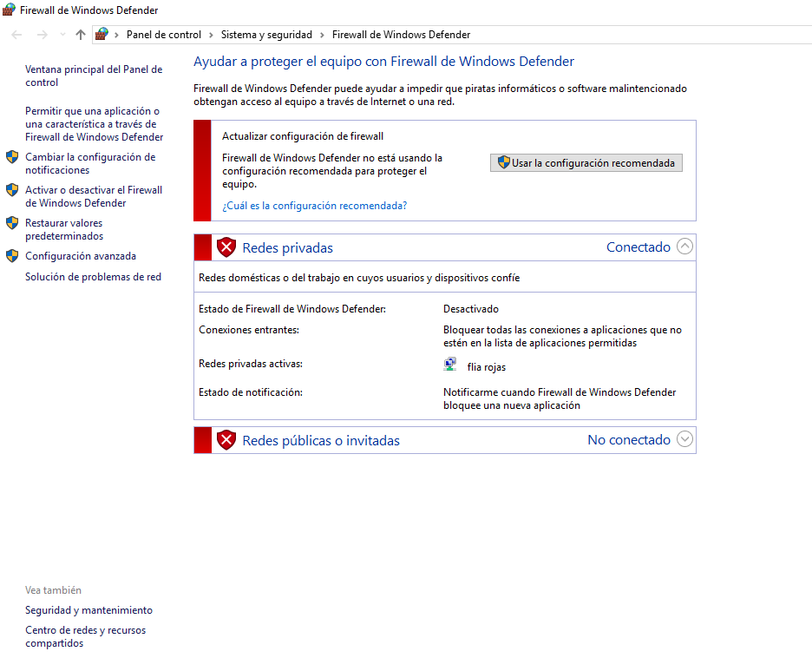Click the back navigation arrow
Screen dimensions: 812x658
coord(16,35)
